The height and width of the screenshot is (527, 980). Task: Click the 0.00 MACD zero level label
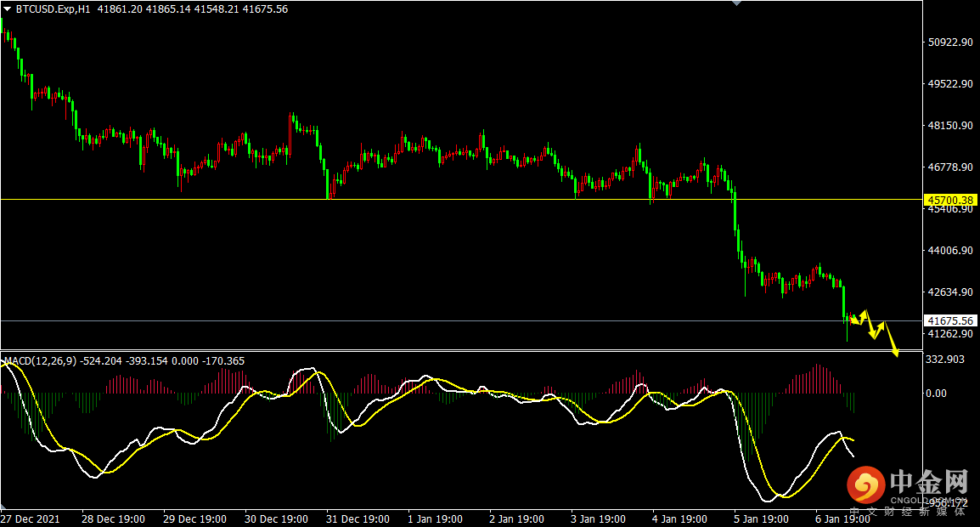936,393
